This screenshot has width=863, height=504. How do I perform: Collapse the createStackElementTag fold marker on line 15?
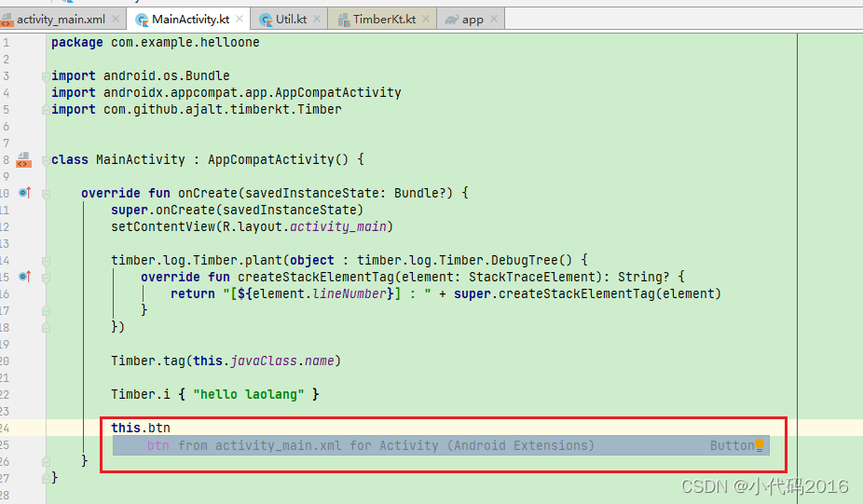(46, 278)
